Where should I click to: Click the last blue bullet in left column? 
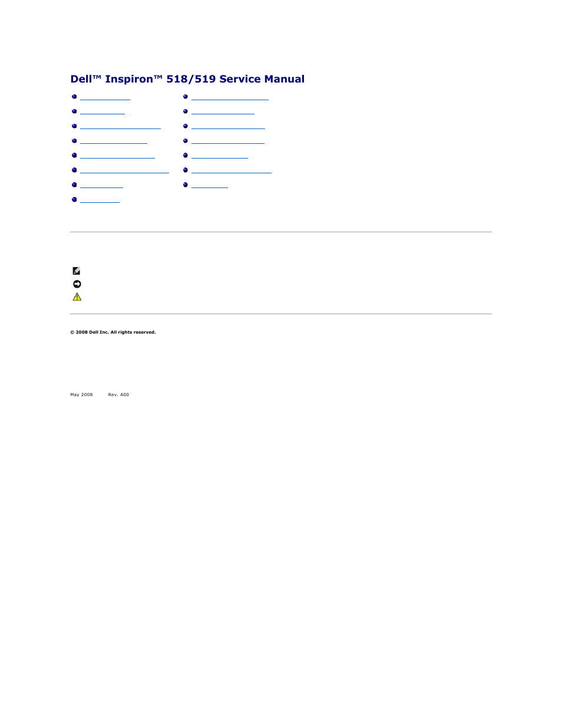(x=74, y=200)
